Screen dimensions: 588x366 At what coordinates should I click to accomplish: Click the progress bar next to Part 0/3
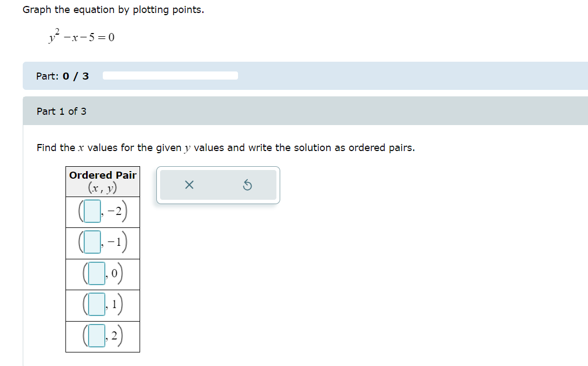[x=169, y=75]
